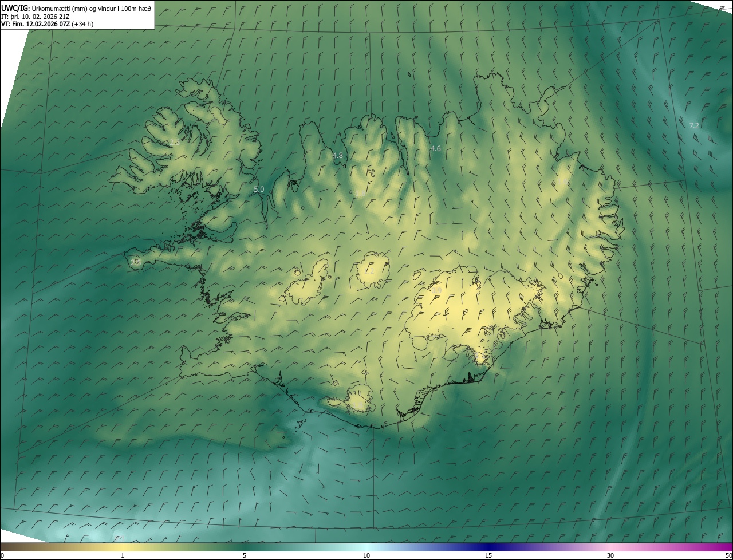
Task: Click the 2.5 label on Snæfellsnes peninsula tip
Action: tap(136, 262)
